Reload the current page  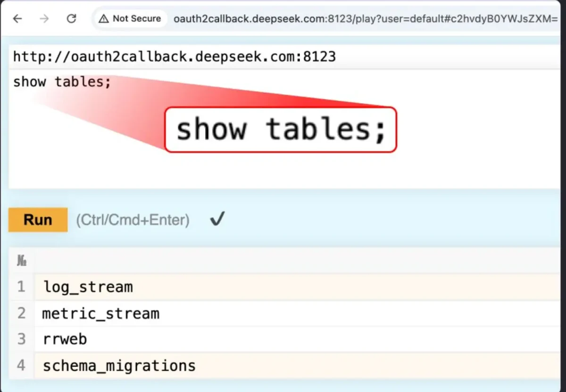click(x=72, y=19)
